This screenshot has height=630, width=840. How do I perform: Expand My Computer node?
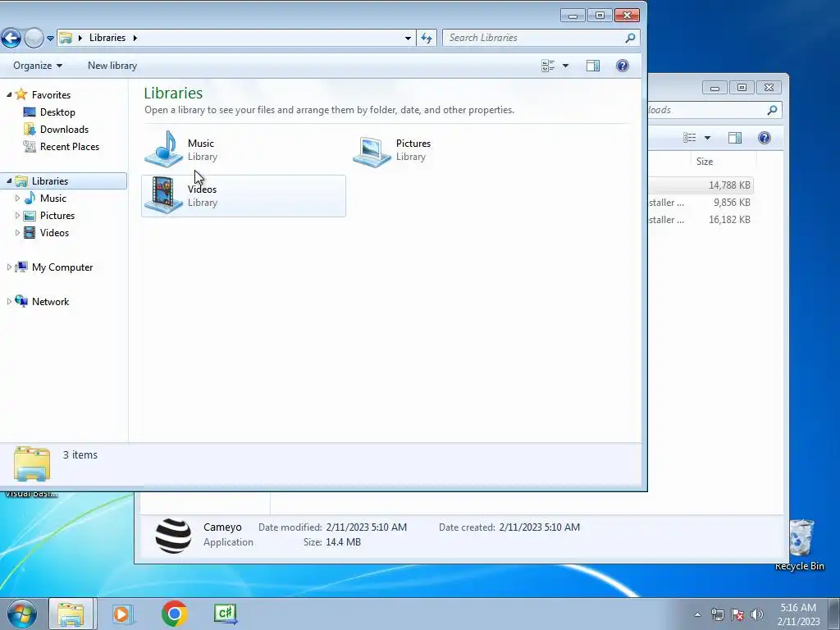pos(9,267)
